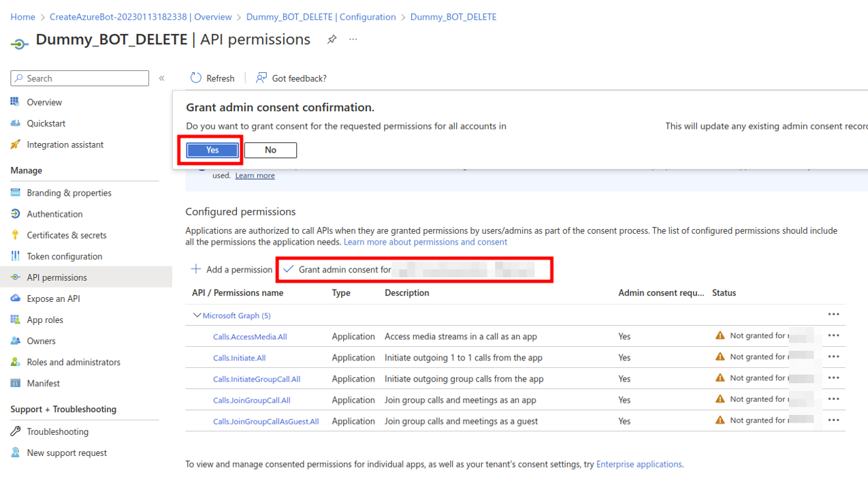This screenshot has width=868, height=477.
Task: Open ellipsis menu for Microsoft Graph group
Action: 833,315
